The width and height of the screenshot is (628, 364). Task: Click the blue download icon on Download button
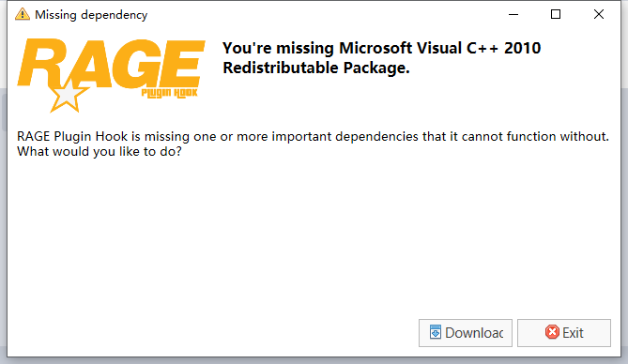pyautogui.click(x=436, y=332)
